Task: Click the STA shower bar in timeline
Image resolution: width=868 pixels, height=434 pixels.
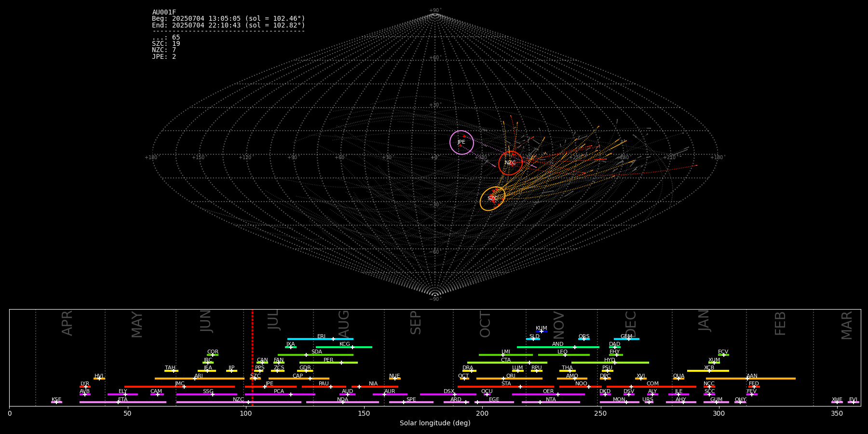Action: 506,386
